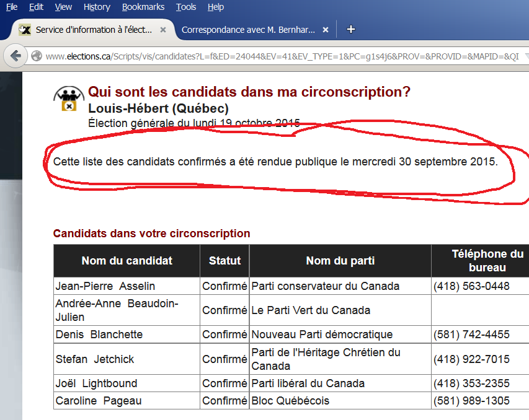Click the Nom du parti column header

pos(340,260)
